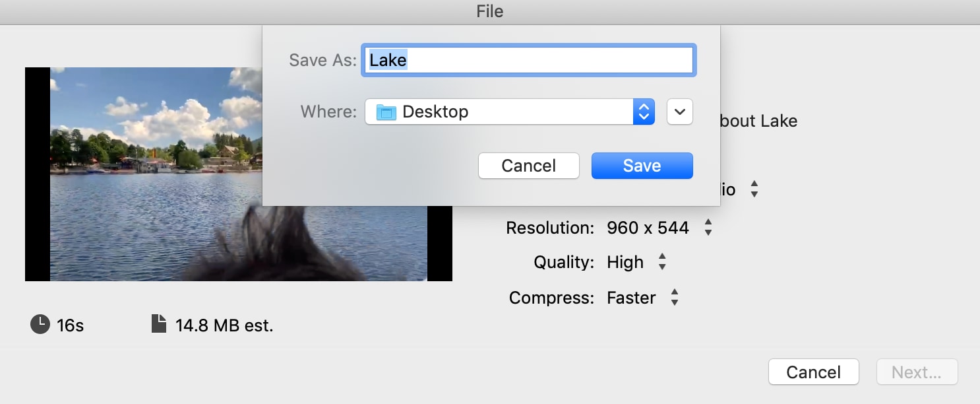Viewport: 980px width, 404px height.
Task: Open the Where popup showing Desktop
Action: pos(510,112)
